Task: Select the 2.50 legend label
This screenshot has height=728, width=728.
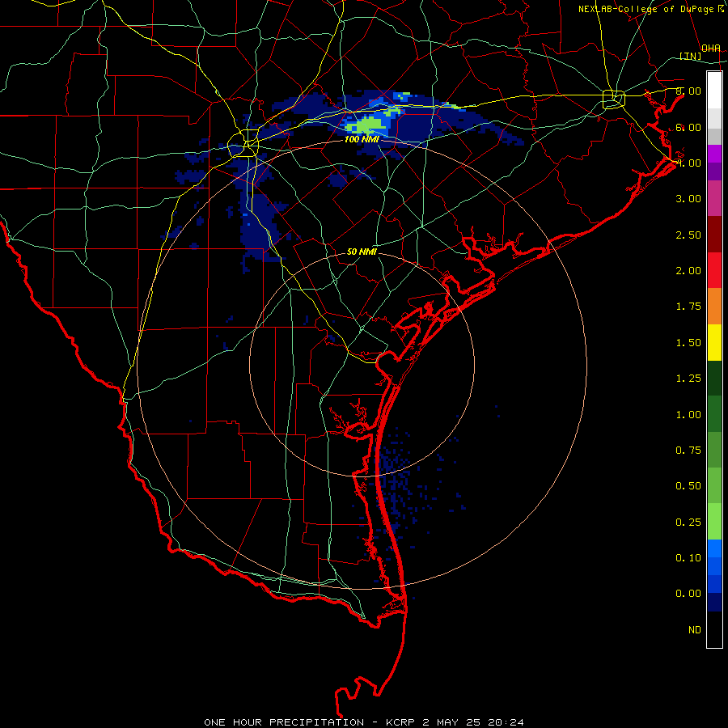Action: [x=688, y=235]
